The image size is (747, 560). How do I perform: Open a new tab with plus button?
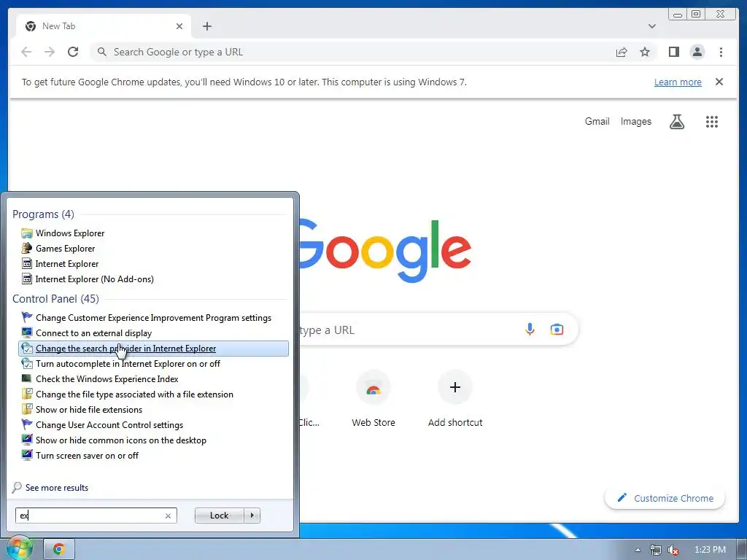pyautogui.click(x=206, y=26)
